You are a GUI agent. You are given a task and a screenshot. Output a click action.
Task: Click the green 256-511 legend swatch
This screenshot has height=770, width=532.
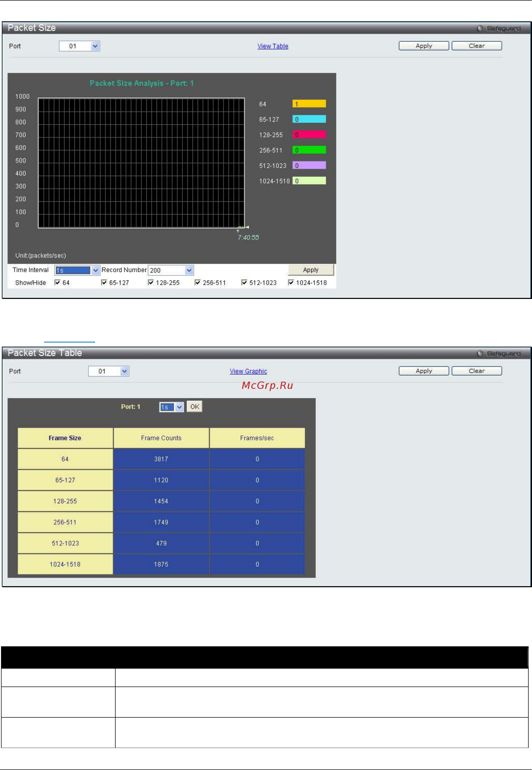coord(309,150)
